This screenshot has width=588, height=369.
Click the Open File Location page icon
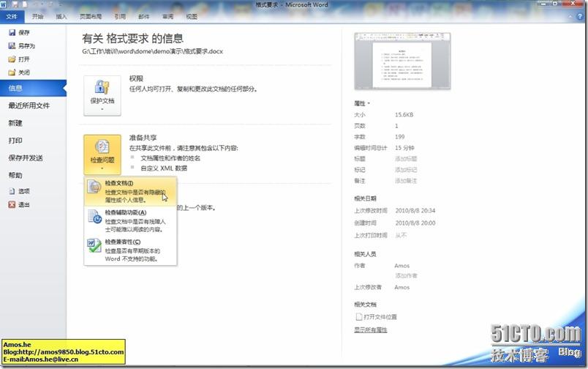pos(358,317)
